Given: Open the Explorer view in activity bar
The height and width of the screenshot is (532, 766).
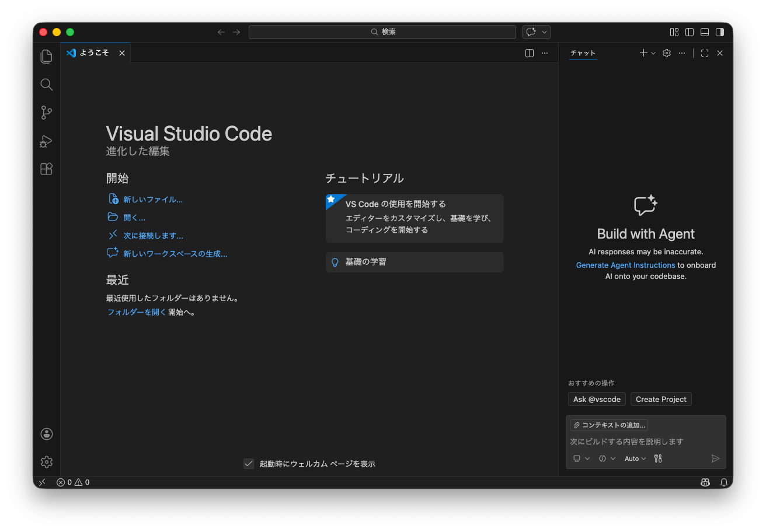Looking at the screenshot, I should [x=47, y=57].
